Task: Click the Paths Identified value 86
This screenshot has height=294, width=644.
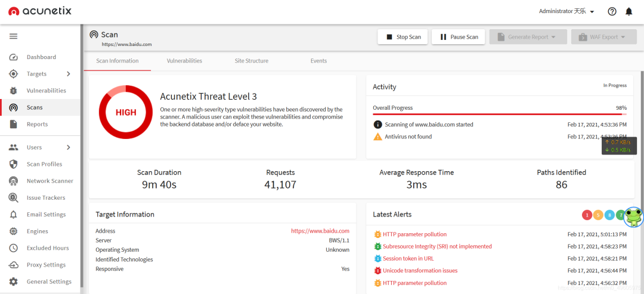Action: [562, 185]
